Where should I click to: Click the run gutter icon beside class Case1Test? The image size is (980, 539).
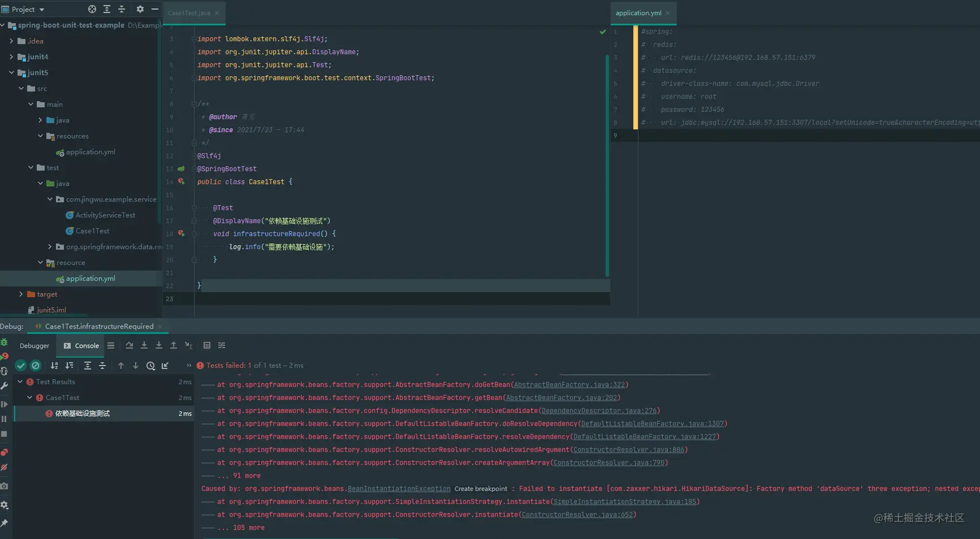tap(181, 181)
